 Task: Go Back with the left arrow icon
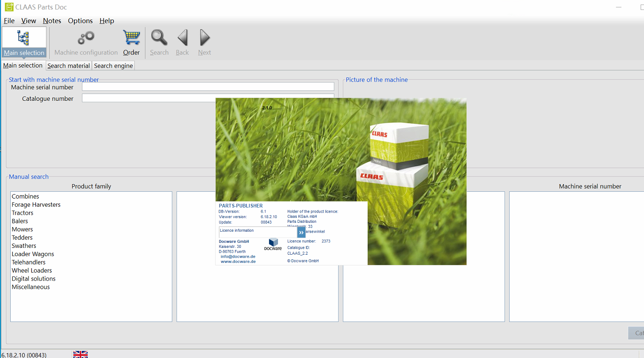pos(182,38)
